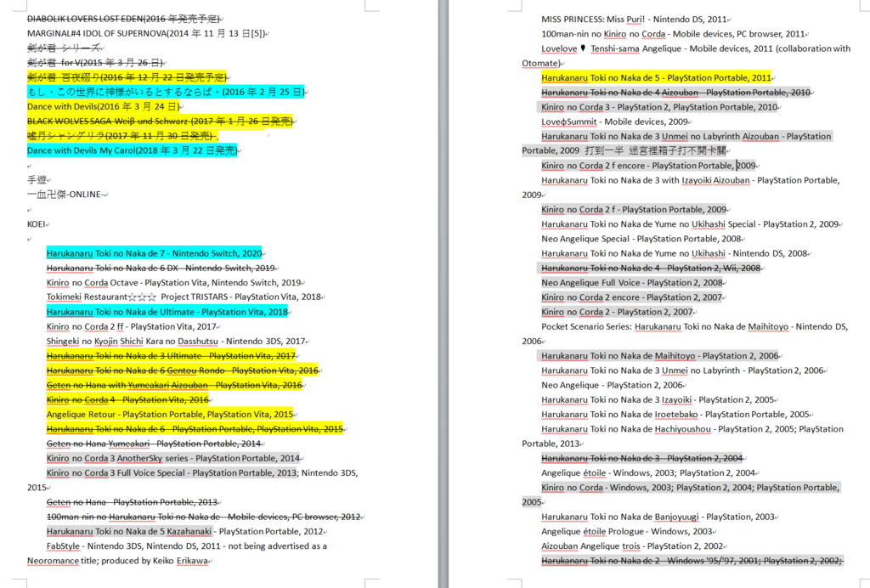870x588 pixels.
Task: Click 'Neo Angelique - PlayStation 2, 2006' line
Action: click(x=612, y=385)
